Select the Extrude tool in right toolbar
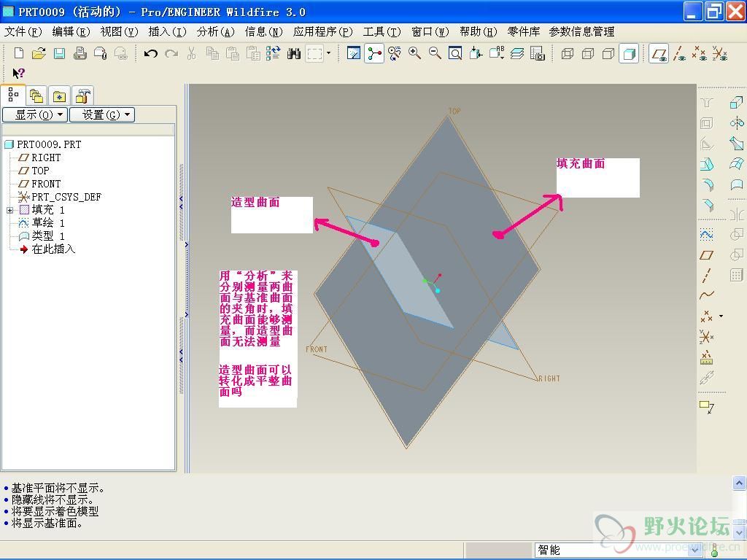The height and width of the screenshot is (560, 747). 736,102
